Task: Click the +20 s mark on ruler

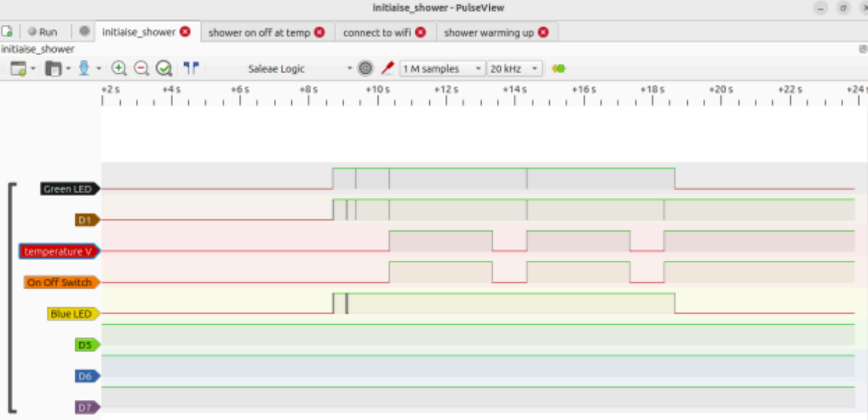Action: pos(721,90)
